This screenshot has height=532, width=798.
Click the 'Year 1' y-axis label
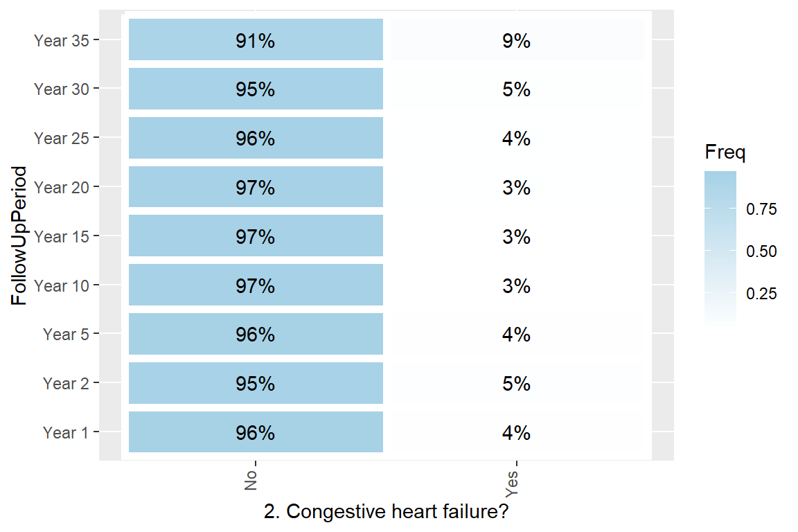point(65,433)
